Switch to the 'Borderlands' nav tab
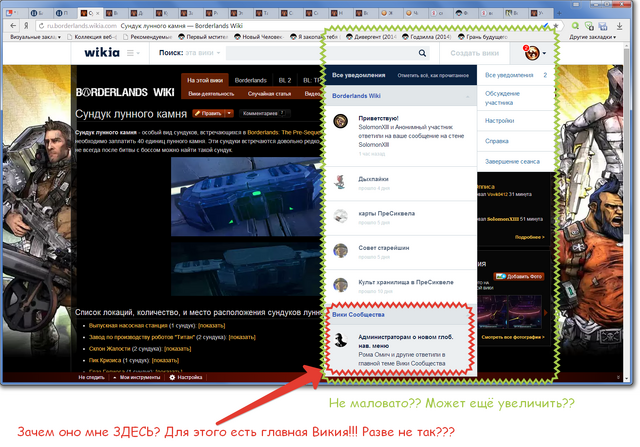The width and height of the screenshot is (640, 447). pos(251,80)
